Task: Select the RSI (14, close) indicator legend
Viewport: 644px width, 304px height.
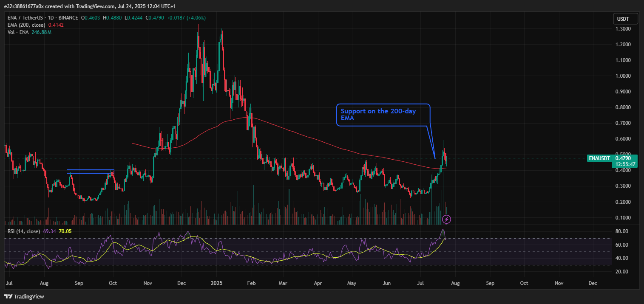Action: click(x=23, y=231)
